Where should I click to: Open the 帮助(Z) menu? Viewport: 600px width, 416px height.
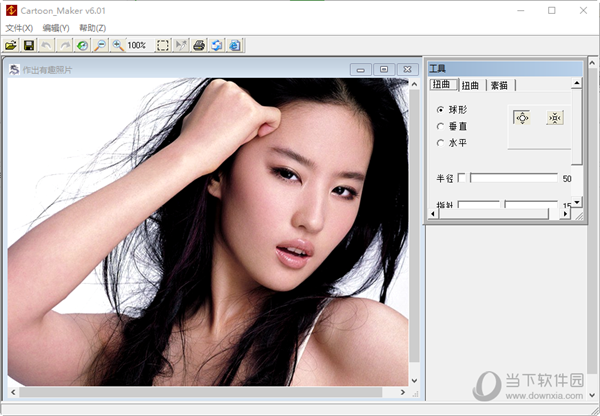click(92, 28)
